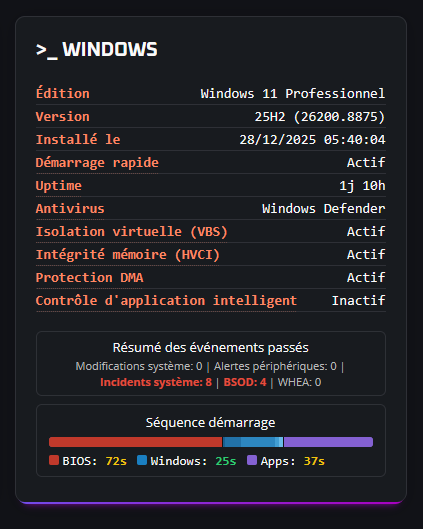Select the 25H2 (26200.8875) version value
Image resolution: width=423 pixels, height=529 pixels.
coord(319,117)
